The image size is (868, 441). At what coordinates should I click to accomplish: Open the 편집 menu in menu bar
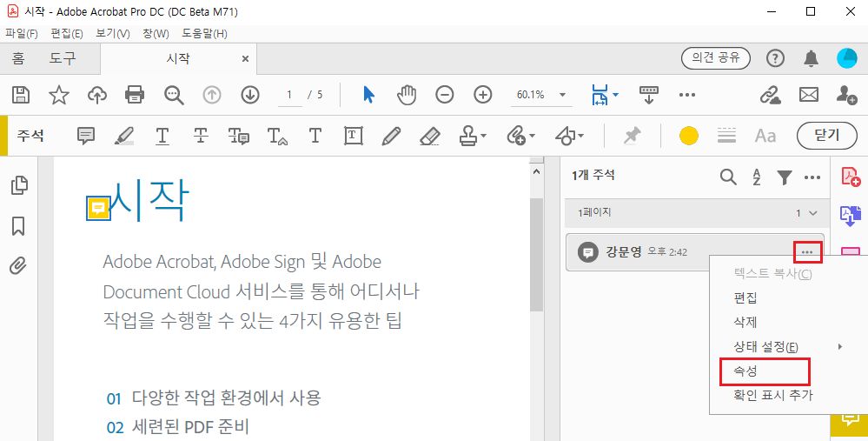coord(67,34)
